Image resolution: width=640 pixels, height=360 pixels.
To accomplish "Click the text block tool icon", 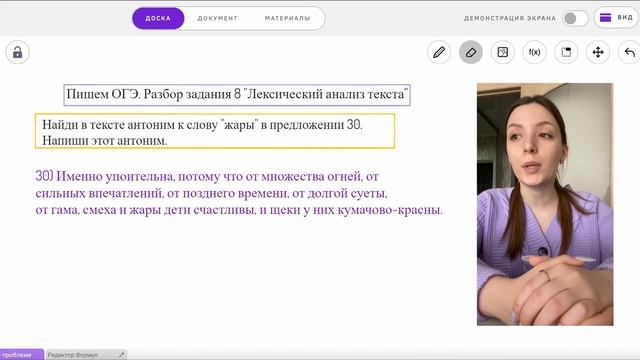I will (566, 52).
